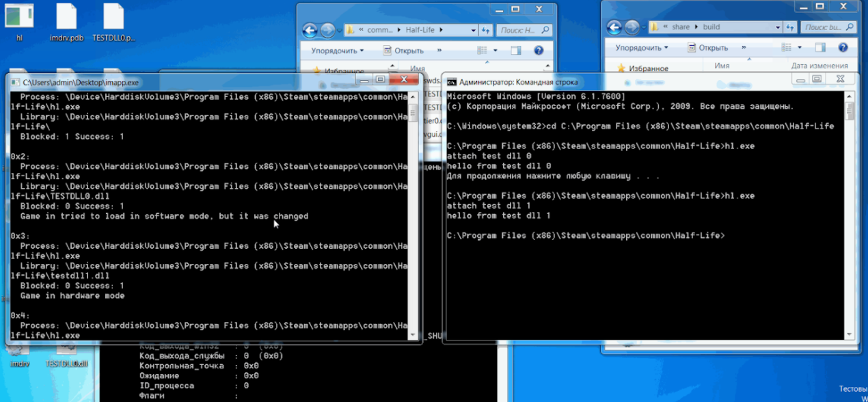Toggle preview pane in Half-Life Explorer window
Image resolution: width=868 pixels, height=402 pixels.
coord(516,51)
